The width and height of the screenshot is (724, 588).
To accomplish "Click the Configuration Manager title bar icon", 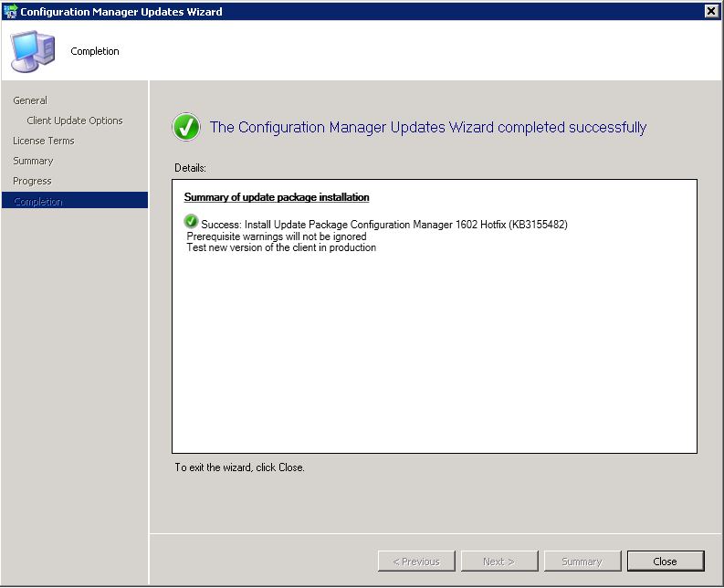I will (x=10, y=11).
